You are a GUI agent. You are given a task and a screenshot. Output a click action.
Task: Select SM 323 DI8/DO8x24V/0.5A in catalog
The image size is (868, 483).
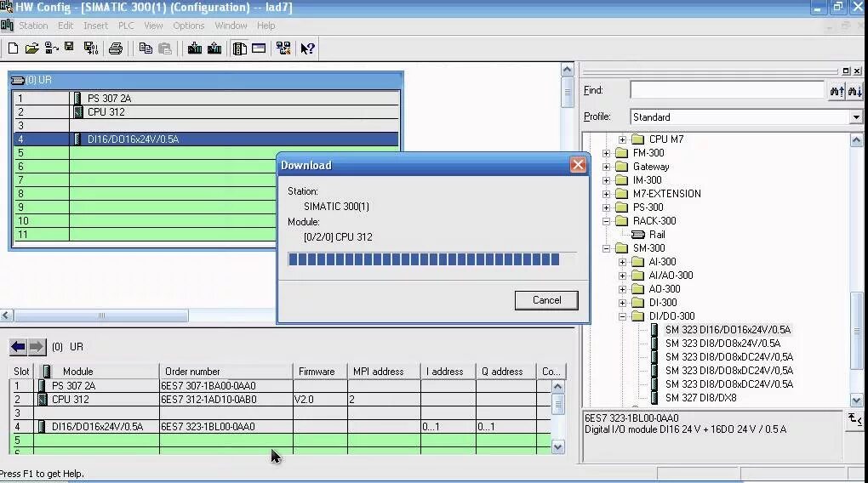click(x=722, y=344)
